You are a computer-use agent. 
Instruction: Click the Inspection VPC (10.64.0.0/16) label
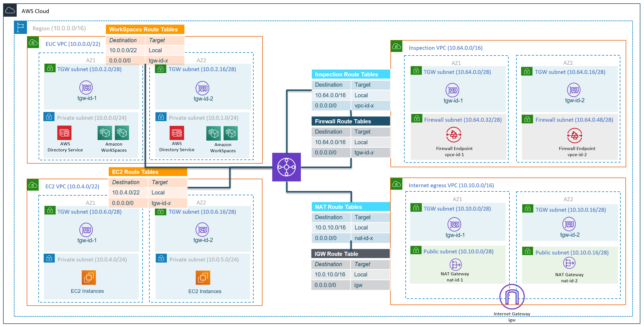tap(445, 48)
